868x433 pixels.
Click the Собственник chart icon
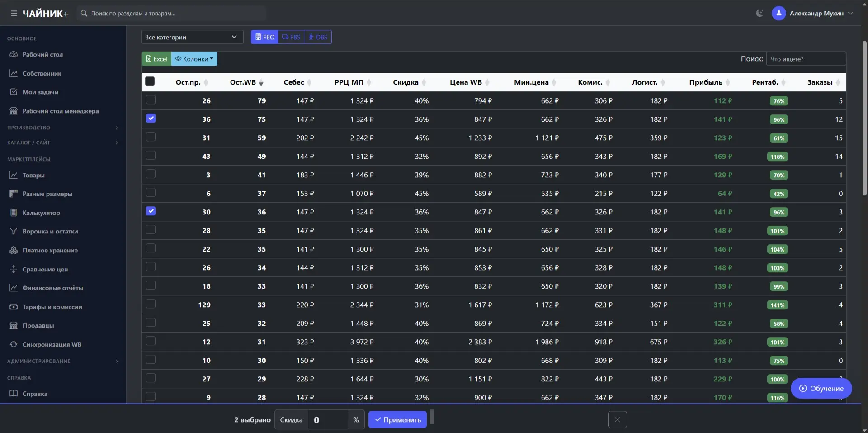click(x=14, y=73)
